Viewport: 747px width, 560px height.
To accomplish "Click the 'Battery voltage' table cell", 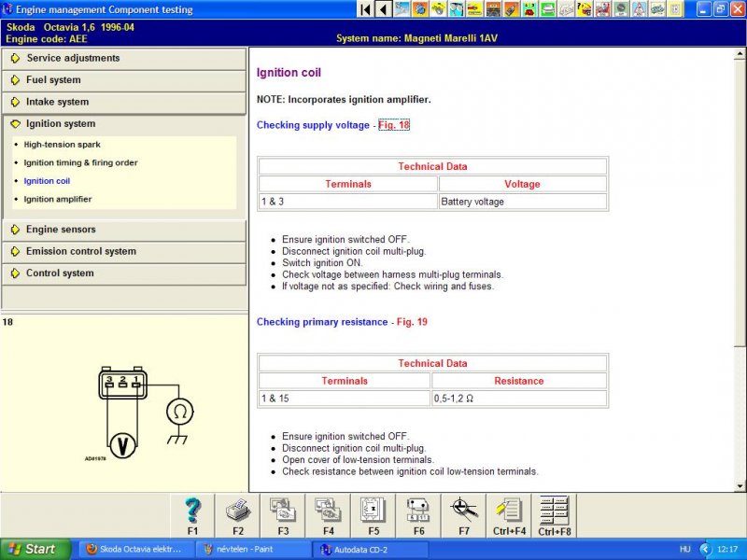I will click(x=523, y=202).
